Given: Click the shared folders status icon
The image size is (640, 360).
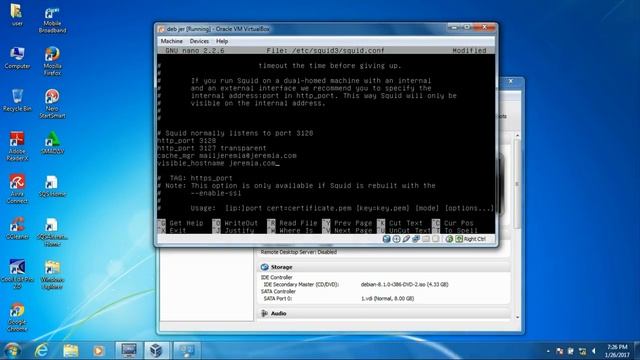Looking at the screenshot, I should click(x=426, y=239).
